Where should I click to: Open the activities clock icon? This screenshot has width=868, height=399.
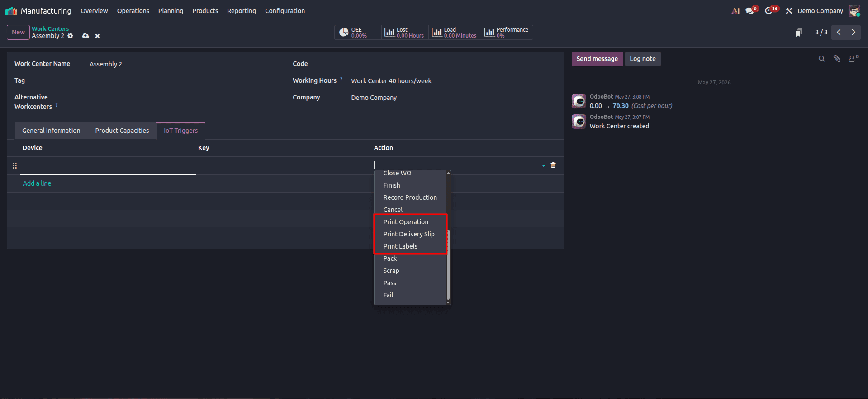pos(768,11)
